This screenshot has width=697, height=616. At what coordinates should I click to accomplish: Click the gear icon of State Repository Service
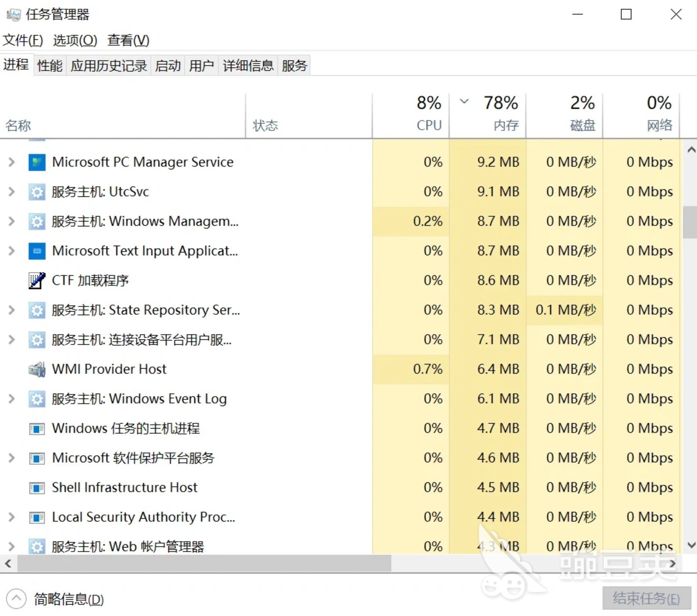coord(37,310)
